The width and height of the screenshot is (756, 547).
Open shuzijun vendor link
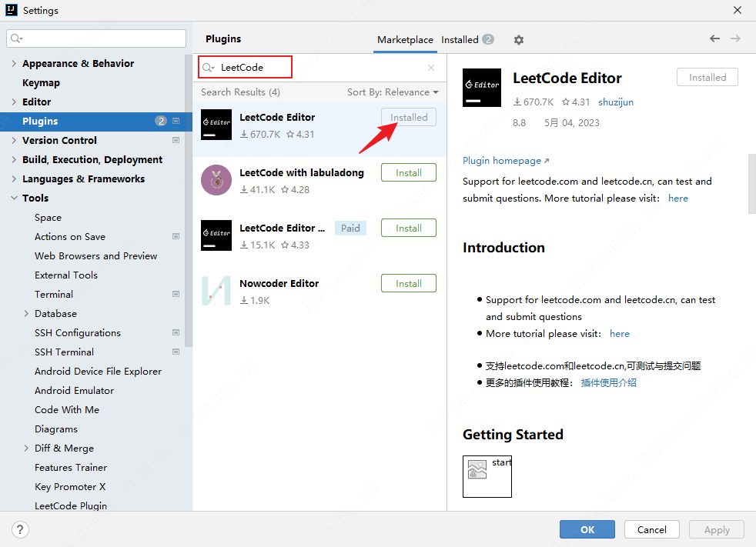616,102
